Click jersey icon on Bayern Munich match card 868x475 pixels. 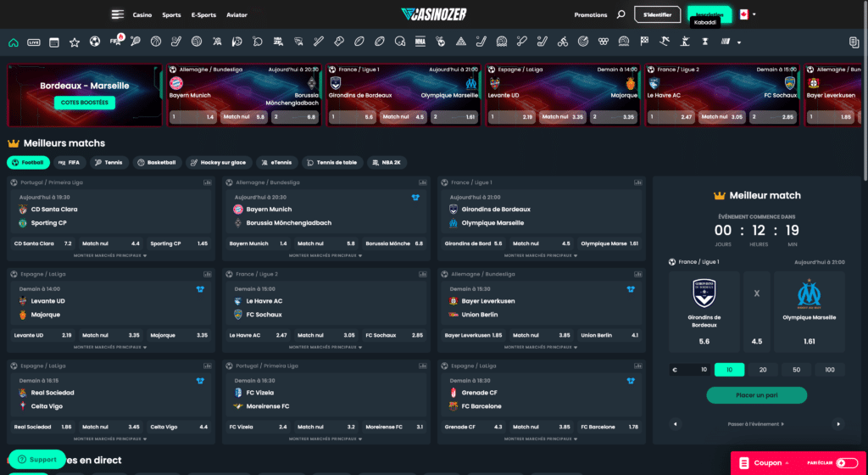pyautogui.click(x=415, y=197)
